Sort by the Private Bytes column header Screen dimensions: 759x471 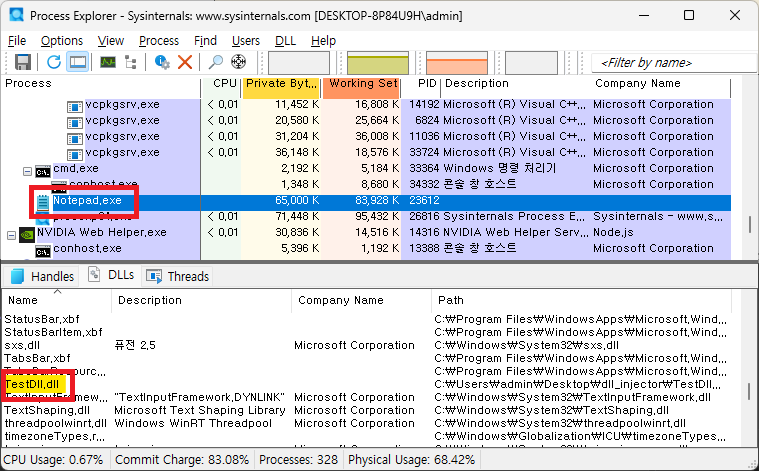[x=281, y=84]
